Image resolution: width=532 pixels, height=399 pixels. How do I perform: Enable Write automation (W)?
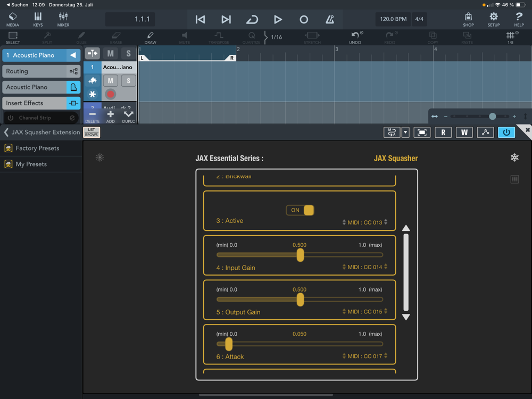[x=464, y=132]
